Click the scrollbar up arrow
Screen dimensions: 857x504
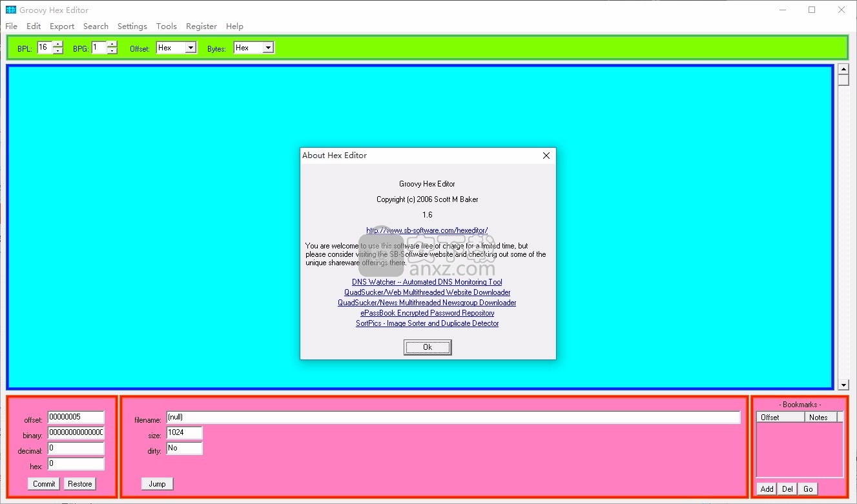pos(843,69)
